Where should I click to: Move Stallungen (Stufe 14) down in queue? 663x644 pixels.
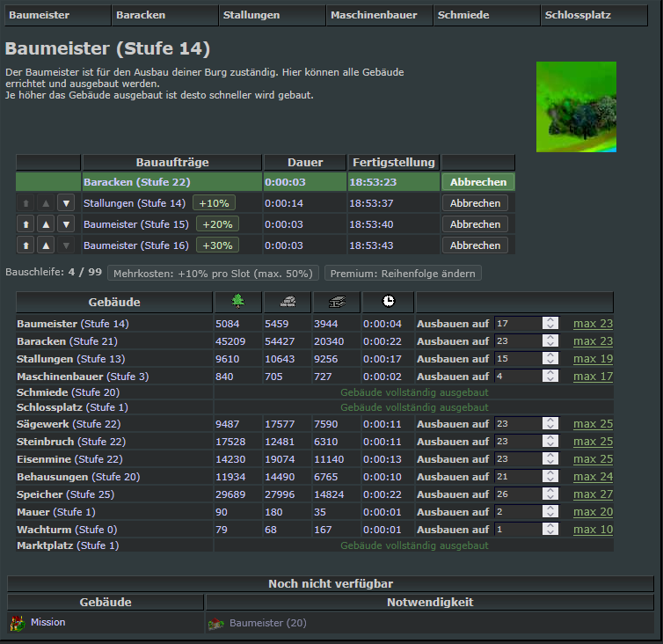pos(66,203)
